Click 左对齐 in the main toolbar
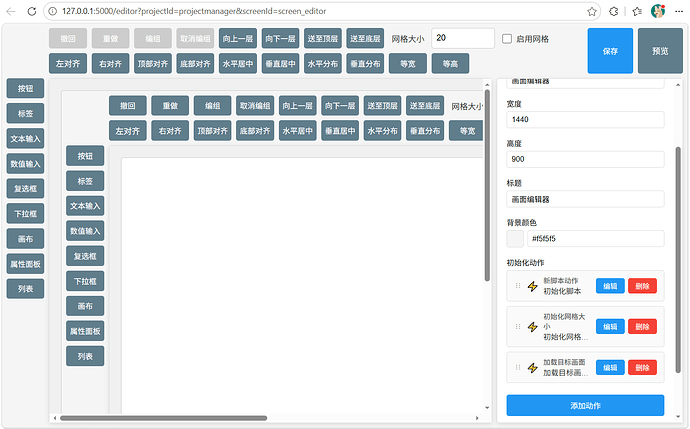Image resolution: width=690 pixels, height=429 pixels. pos(68,64)
